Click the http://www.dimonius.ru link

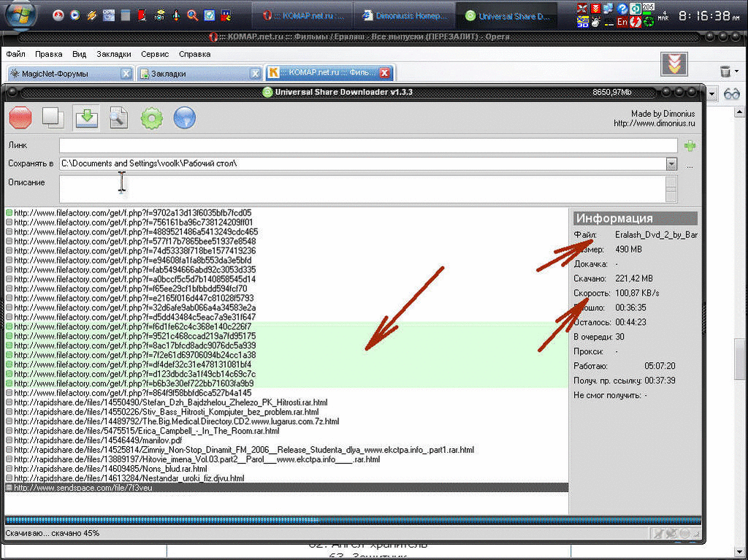click(654, 123)
